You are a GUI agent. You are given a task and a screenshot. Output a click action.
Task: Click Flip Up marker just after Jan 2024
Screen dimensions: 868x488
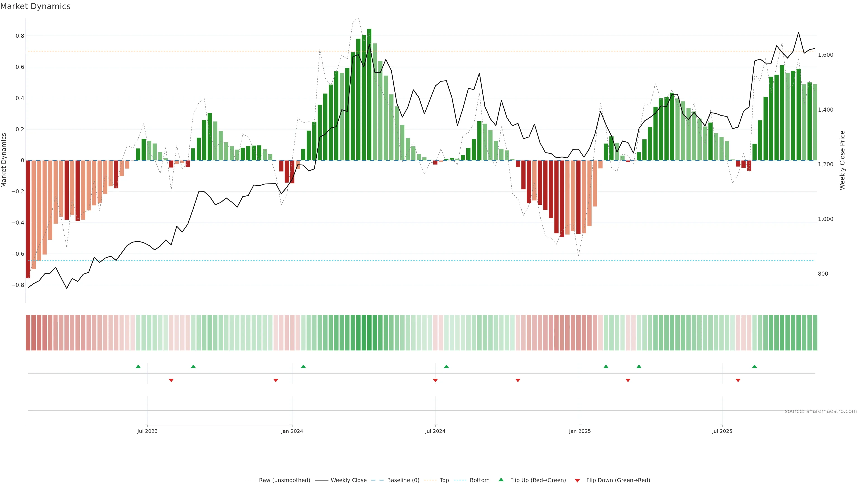point(303,366)
